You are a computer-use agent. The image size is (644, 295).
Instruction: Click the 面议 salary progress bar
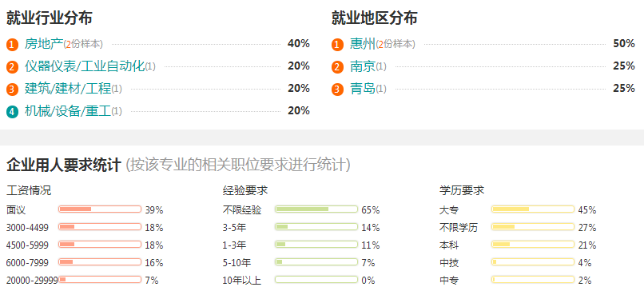coord(100,209)
